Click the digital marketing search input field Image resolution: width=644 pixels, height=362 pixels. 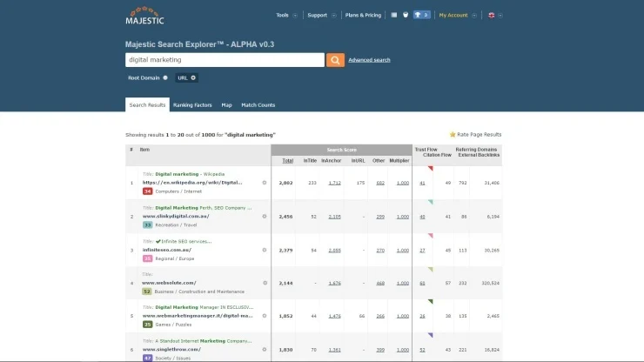225,60
